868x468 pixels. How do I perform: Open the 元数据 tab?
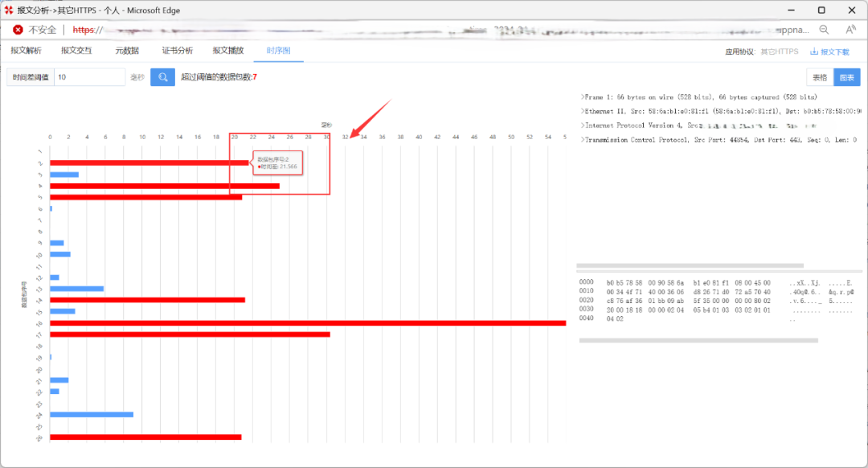pyautogui.click(x=127, y=51)
